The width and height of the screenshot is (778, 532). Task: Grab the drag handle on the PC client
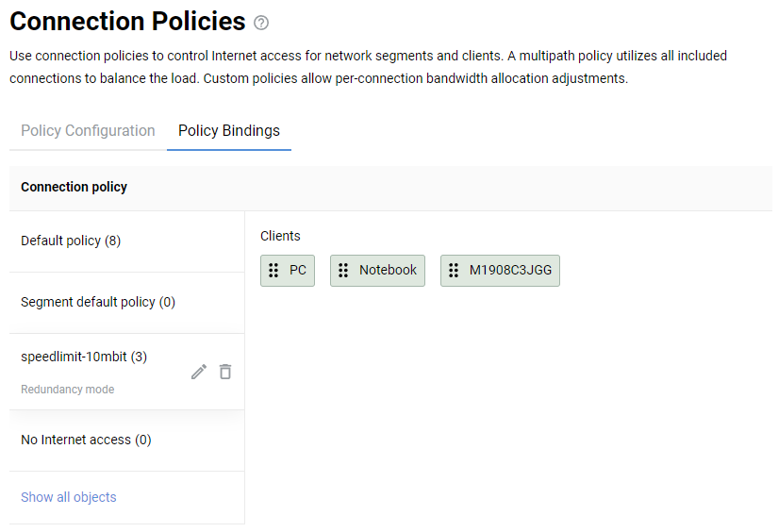click(273, 270)
